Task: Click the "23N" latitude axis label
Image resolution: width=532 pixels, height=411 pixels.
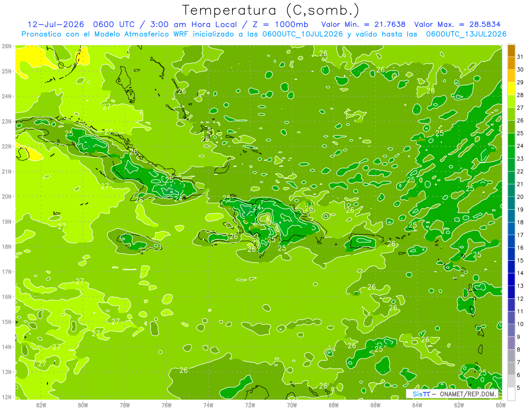Action: pos(7,121)
